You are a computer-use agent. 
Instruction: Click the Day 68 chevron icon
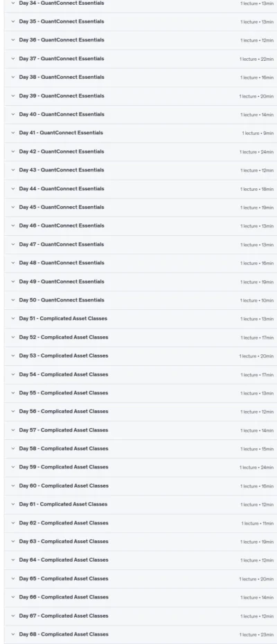coord(13,634)
